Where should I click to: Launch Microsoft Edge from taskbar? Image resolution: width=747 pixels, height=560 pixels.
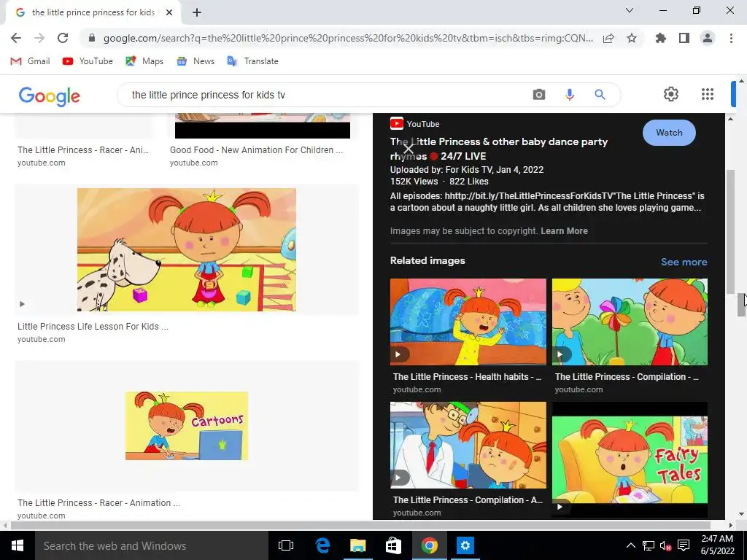tap(322, 545)
